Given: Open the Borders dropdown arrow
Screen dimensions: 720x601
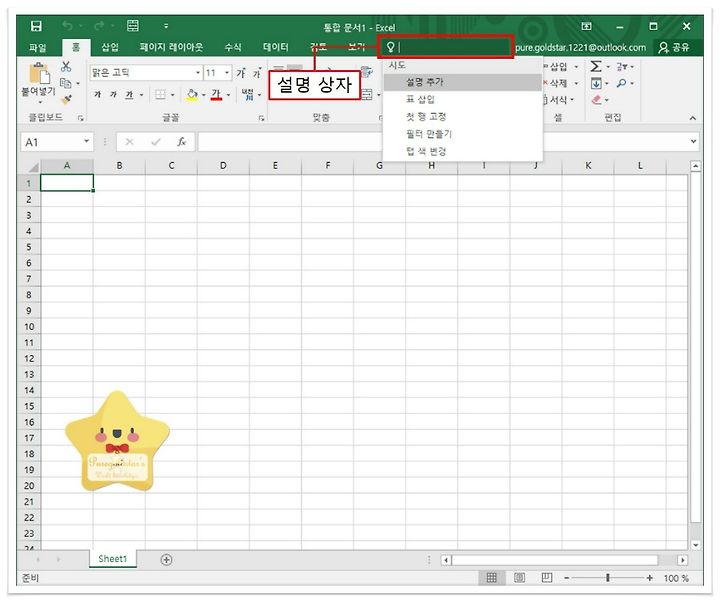Looking at the screenshot, I should click(173, 95).
